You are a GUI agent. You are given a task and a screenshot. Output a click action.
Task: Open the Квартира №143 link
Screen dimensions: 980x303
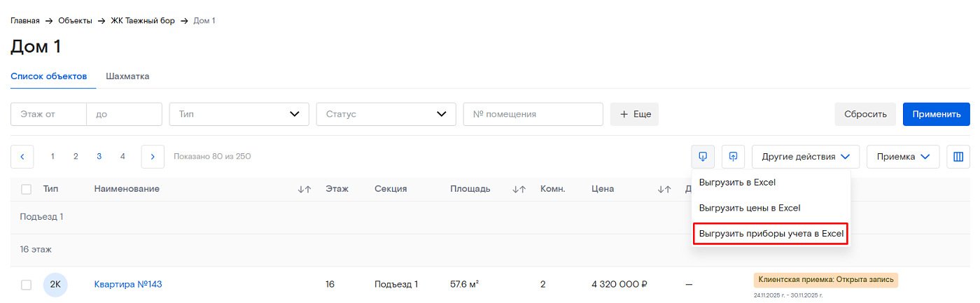click(x=128, y=284)
